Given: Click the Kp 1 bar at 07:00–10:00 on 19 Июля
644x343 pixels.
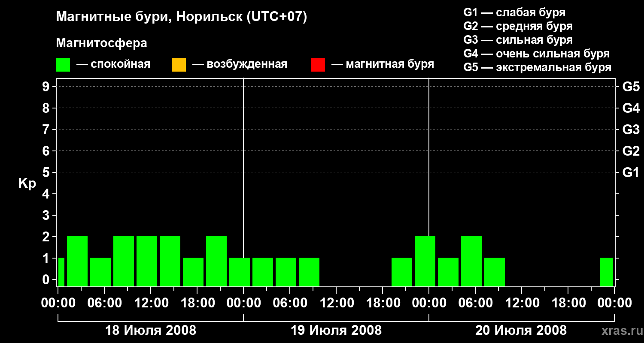Looking at the screenshot, I should click(x=309, y=272).
